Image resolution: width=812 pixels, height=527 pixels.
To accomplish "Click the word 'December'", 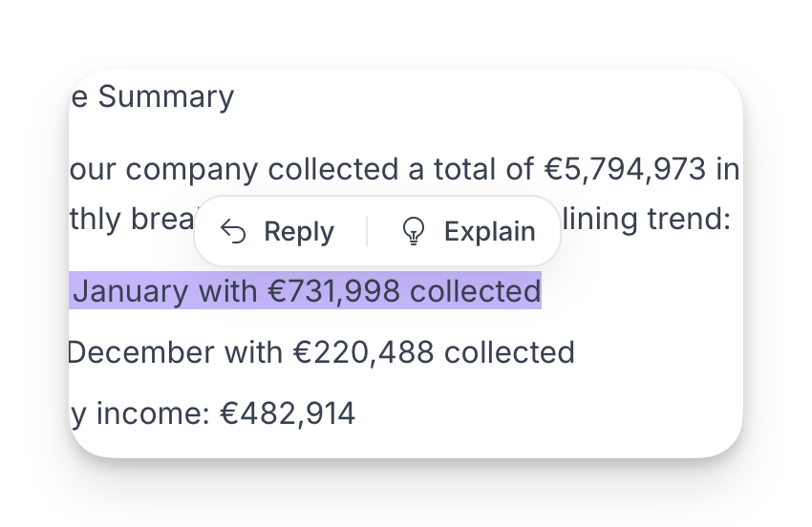I will [x=141, y=352].
